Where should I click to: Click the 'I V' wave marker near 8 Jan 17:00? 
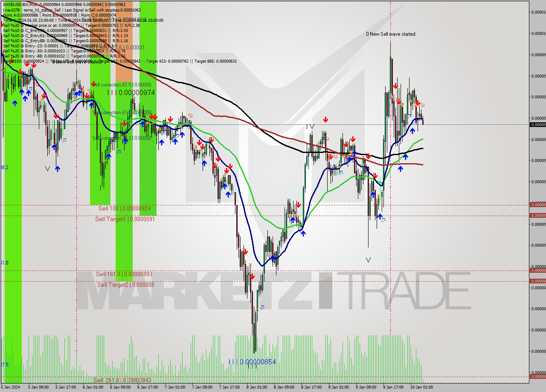(310, 127)
